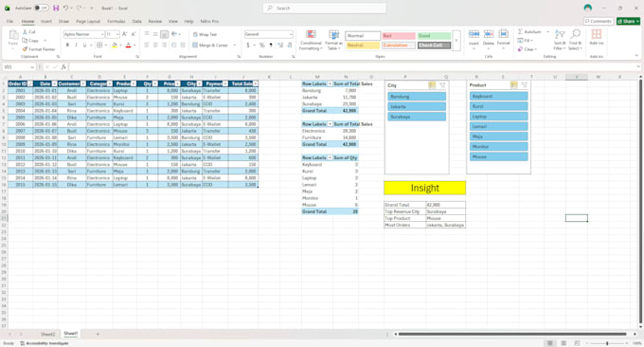Switch to the Sheet2 worksheet tab

tap(47, 334)
